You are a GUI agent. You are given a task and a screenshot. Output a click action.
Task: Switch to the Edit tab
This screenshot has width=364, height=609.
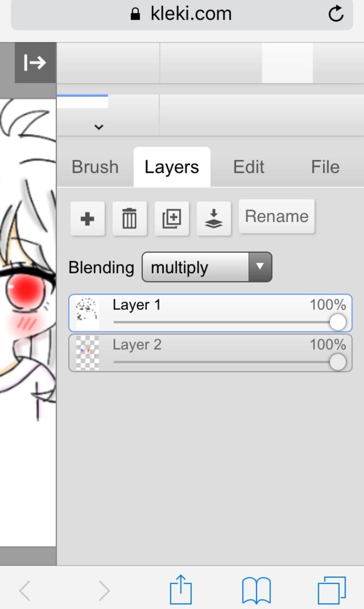coord(248,167)
